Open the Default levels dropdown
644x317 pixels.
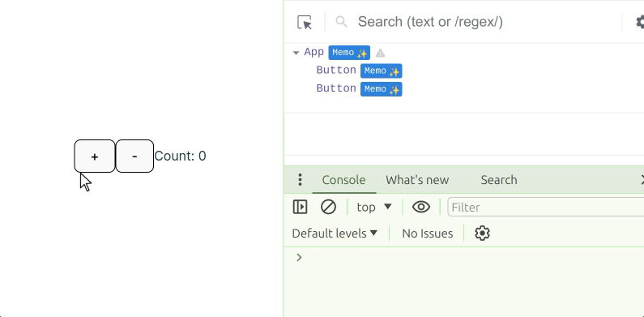coord(335,233)
